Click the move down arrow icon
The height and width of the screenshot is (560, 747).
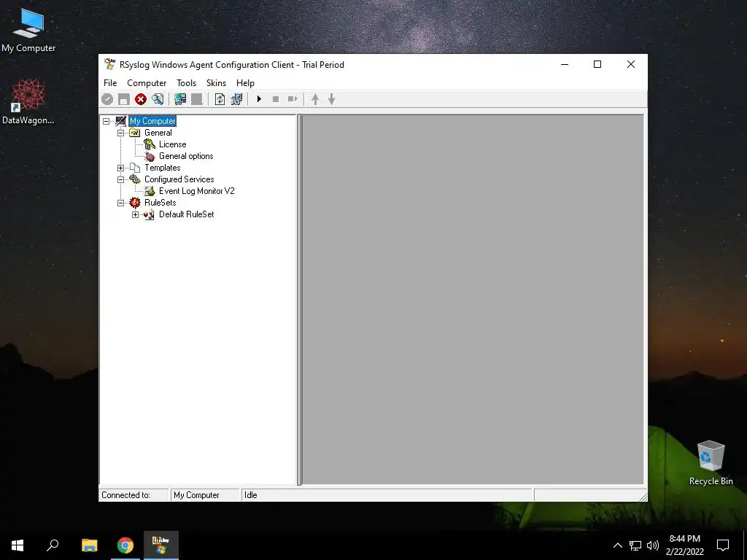coord(332,99)
